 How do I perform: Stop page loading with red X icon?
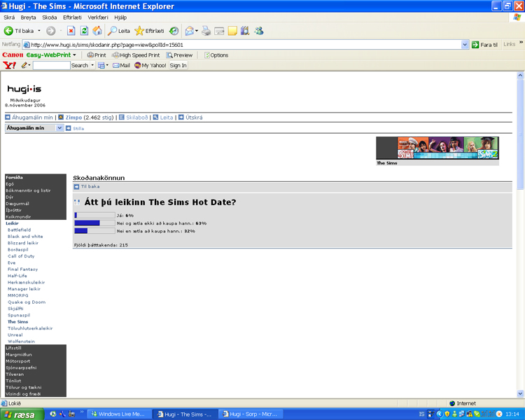pyautogui.click(x=71, y=31)
